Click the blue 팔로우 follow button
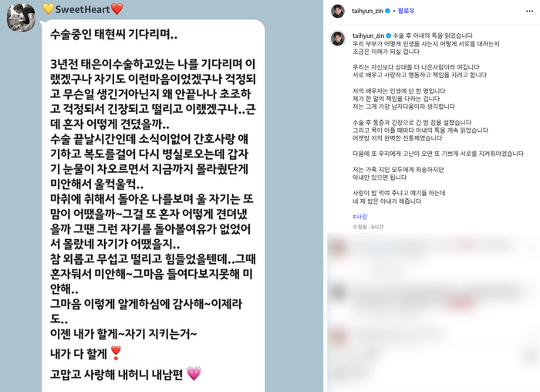540x392 pixels. [406, 11]
